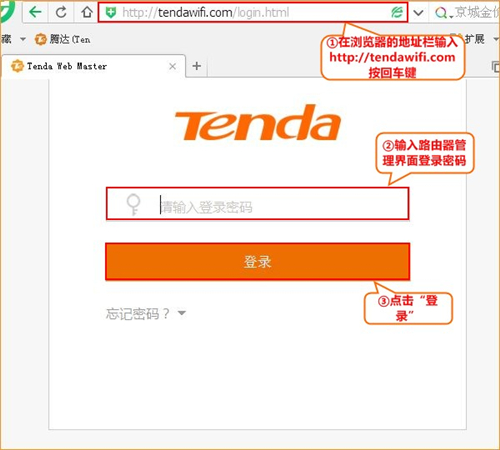
Task: Close the Tenda Web Master tab
Action: pyautogui.click(x=172, y=66)
